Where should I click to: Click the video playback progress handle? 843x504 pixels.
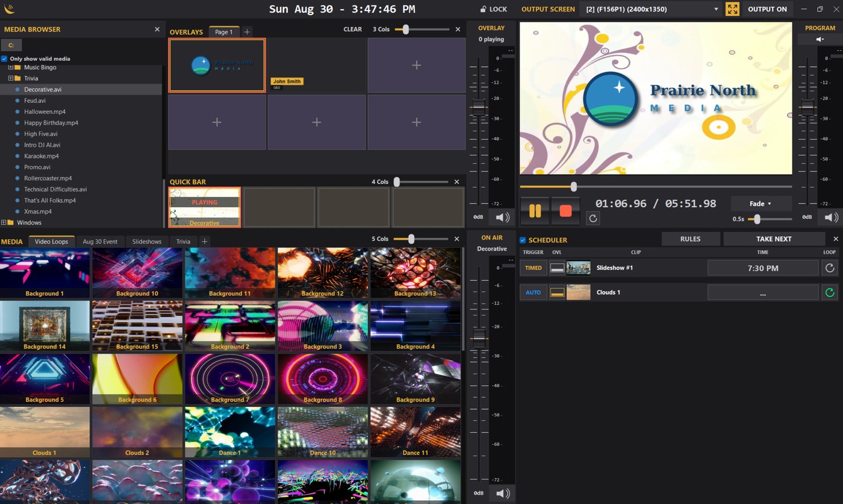pyautogui.click(x=573, y=187)
